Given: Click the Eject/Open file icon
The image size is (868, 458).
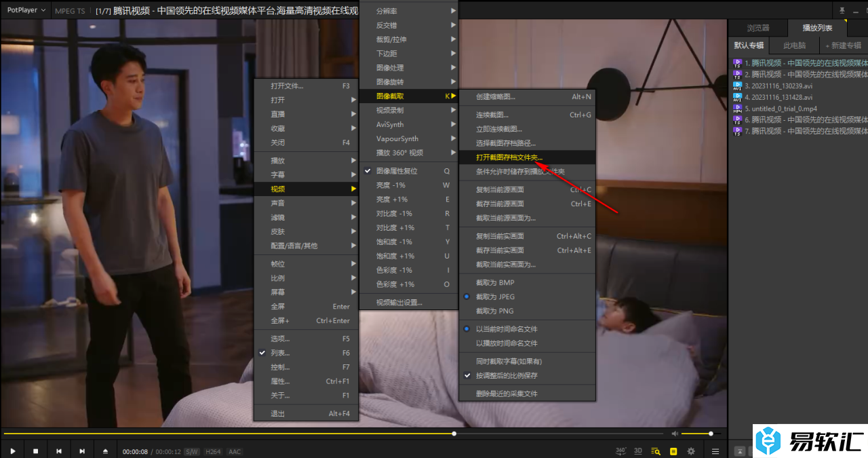Looking at the screenshot, I should click(105, 451).
